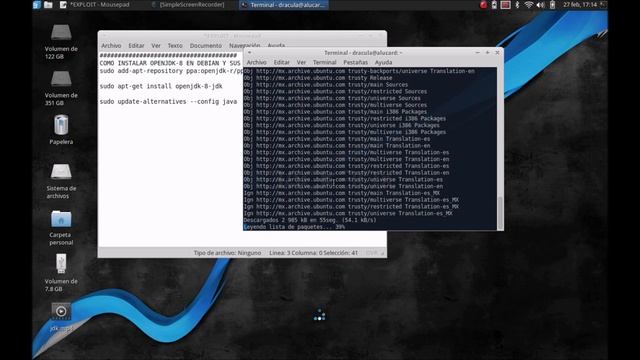The width and height of the screenshot is (640, 360).
Task: Open the volume speaker tray icon
Action: (540, 5)
